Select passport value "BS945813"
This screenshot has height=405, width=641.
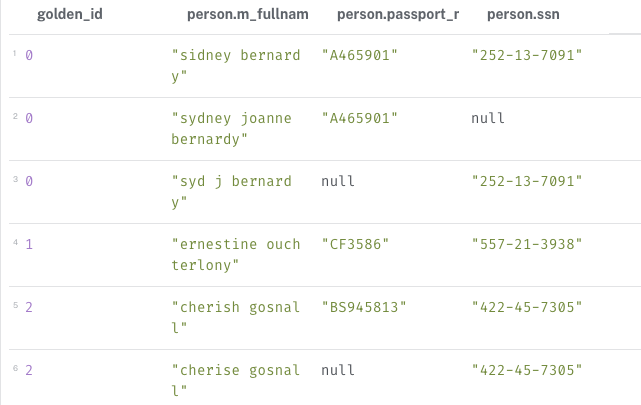tap(364, 307)
